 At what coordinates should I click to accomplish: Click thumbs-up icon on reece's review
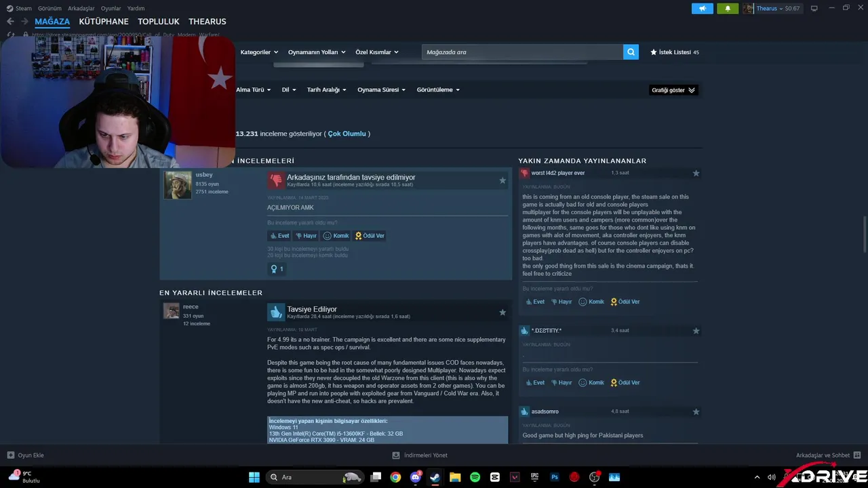[275, 312]
